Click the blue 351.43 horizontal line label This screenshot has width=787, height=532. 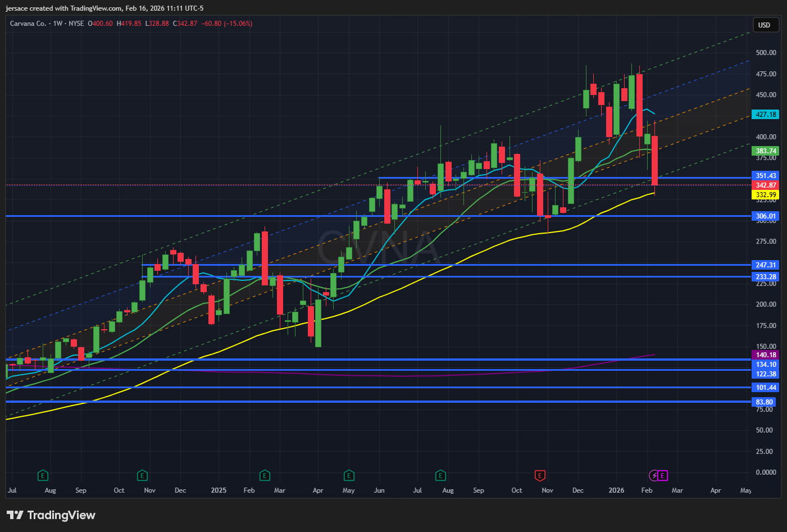coord(766,176)
